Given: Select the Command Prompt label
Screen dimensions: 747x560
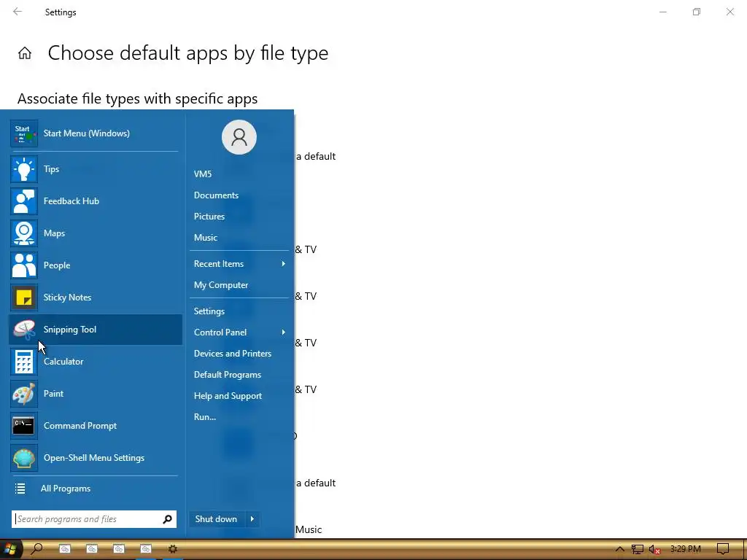Looking at the screenshot, I should pos(80,426).
